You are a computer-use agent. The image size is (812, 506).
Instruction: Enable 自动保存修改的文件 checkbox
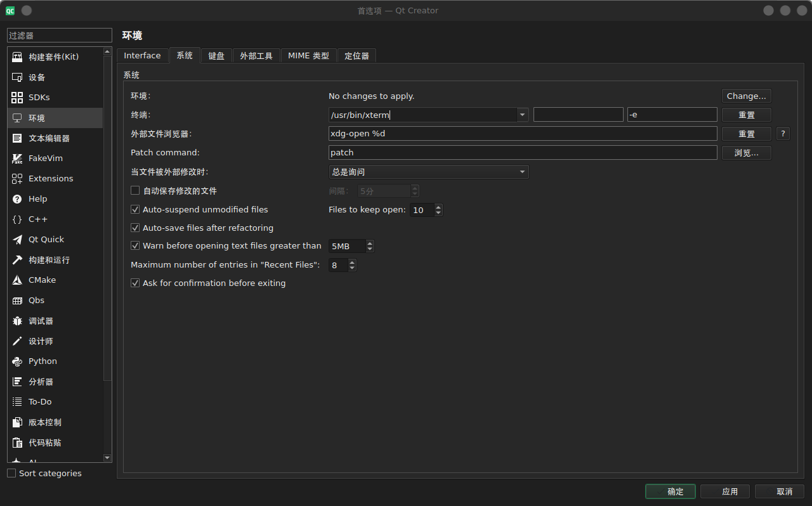(135, 190)
